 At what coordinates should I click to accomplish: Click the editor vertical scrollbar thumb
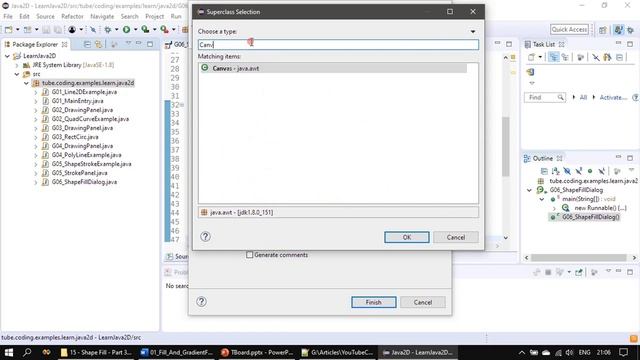505,147
